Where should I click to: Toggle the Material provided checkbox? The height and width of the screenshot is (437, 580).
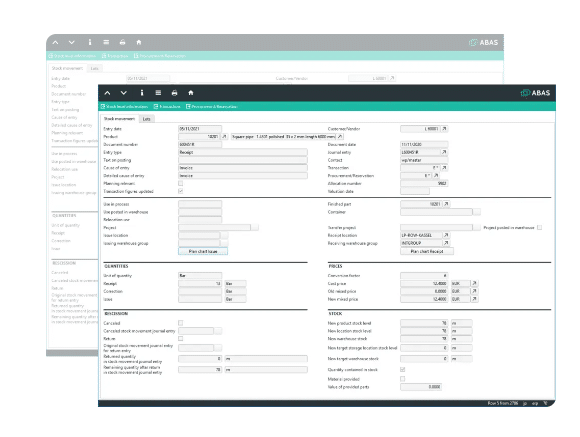point(402,379)
